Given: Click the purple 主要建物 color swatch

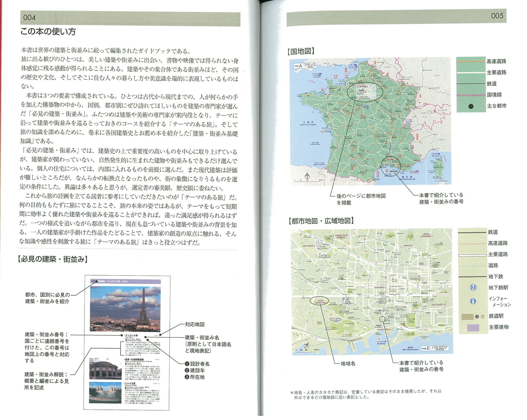Looking at the screenshot, I should click(x=473, y=328).
